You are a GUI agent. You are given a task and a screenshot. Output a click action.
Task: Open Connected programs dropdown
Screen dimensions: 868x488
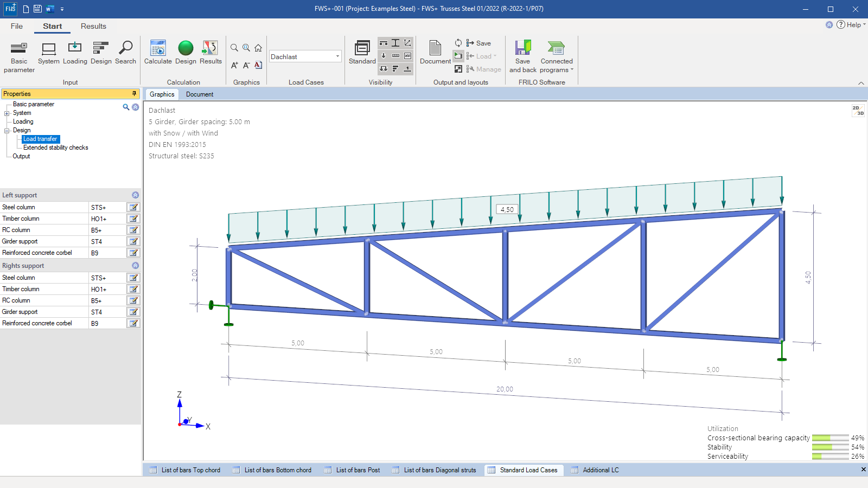tap(556, 56)
